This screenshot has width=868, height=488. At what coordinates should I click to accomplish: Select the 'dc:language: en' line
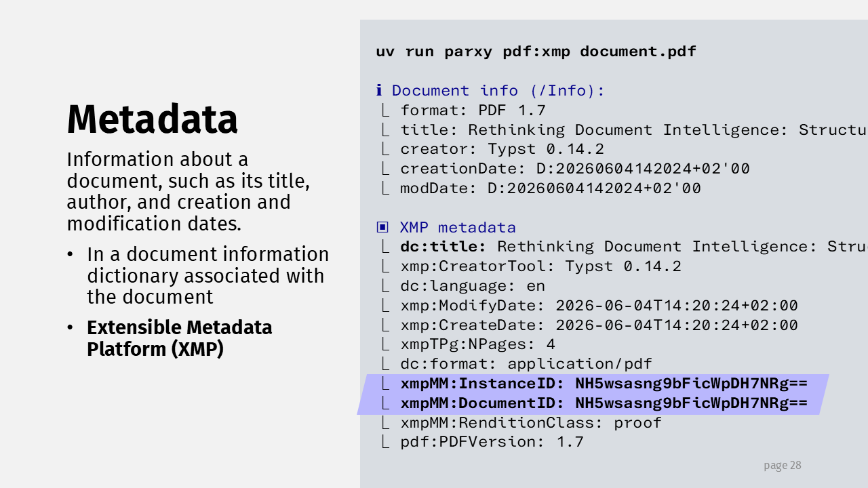[463, 286]
